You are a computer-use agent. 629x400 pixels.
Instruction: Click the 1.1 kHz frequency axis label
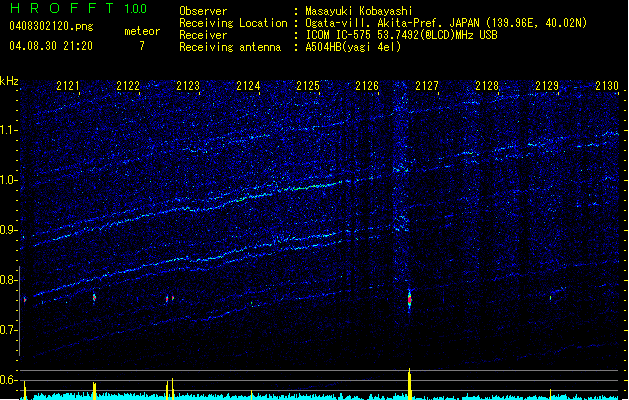(x=9, y=130)
